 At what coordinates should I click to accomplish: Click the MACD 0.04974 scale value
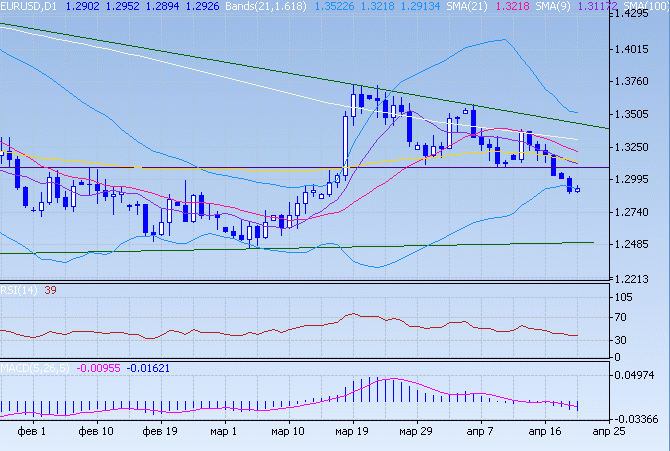click(636, 375)
